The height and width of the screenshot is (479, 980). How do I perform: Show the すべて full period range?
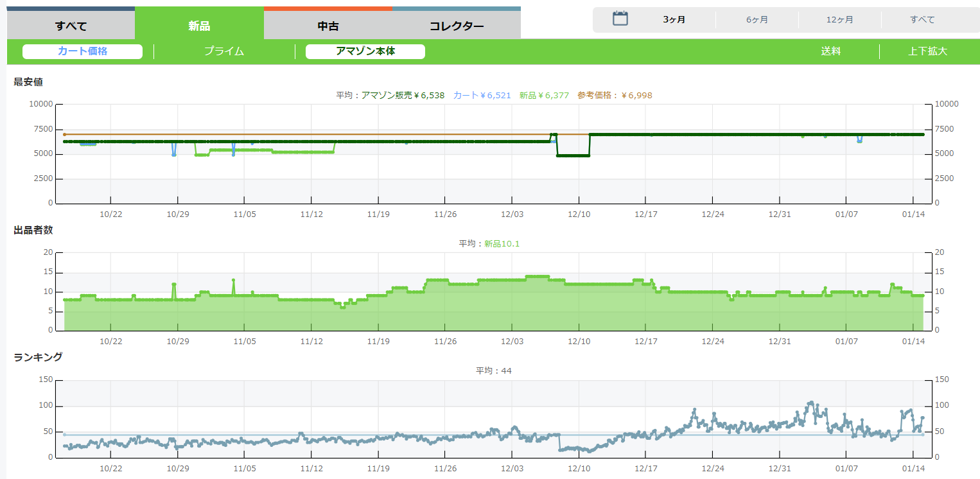pyautogui.click(x=922, y=20)
